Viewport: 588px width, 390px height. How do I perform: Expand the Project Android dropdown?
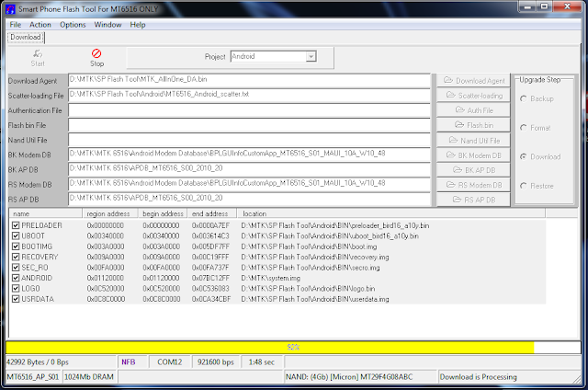pos(311,57)
